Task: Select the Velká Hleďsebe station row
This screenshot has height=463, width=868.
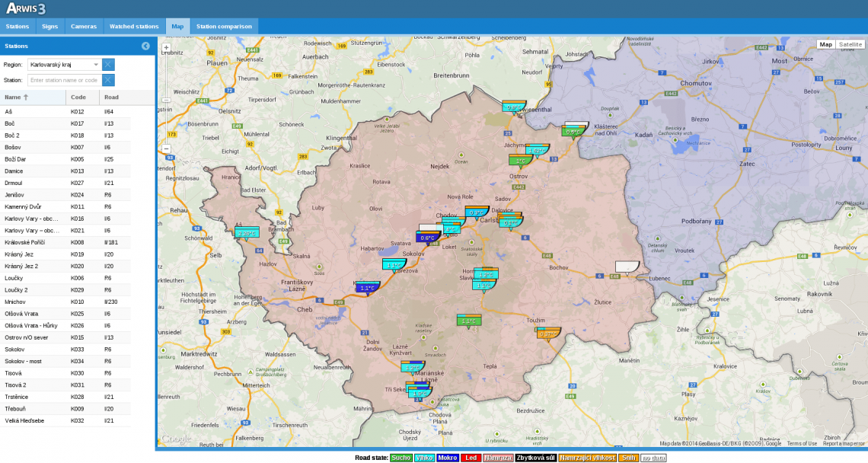Action: pyautogui.click(x=65, y=421)
